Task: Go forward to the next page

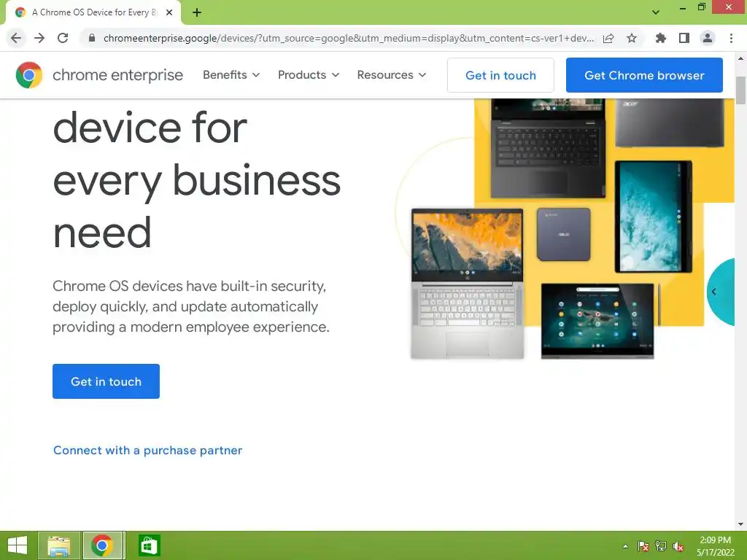Action: (39, 38)
